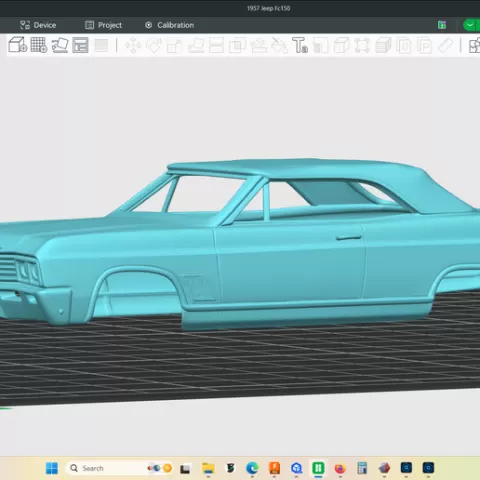Open the orange Fusion app in taskbar

pyautogui.click(x=274, y=468)
